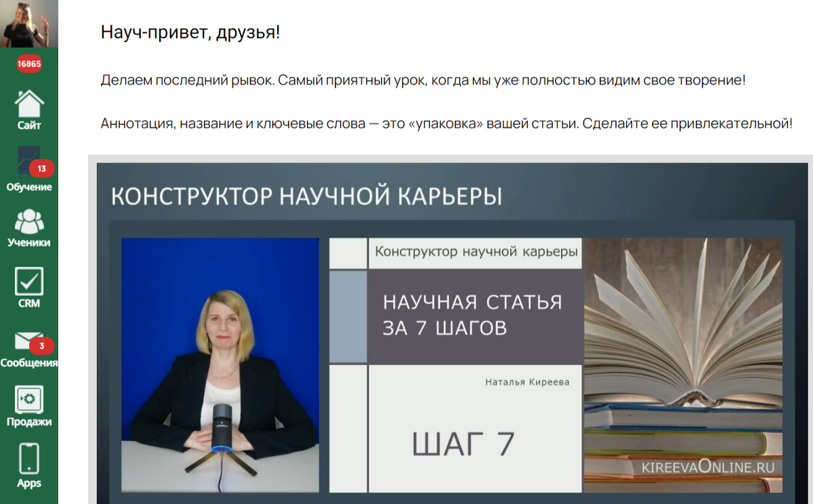Click the paragraph starting Делаем последний рывок
The width and height of the screenshot is (813, 504).
[423, 81]
